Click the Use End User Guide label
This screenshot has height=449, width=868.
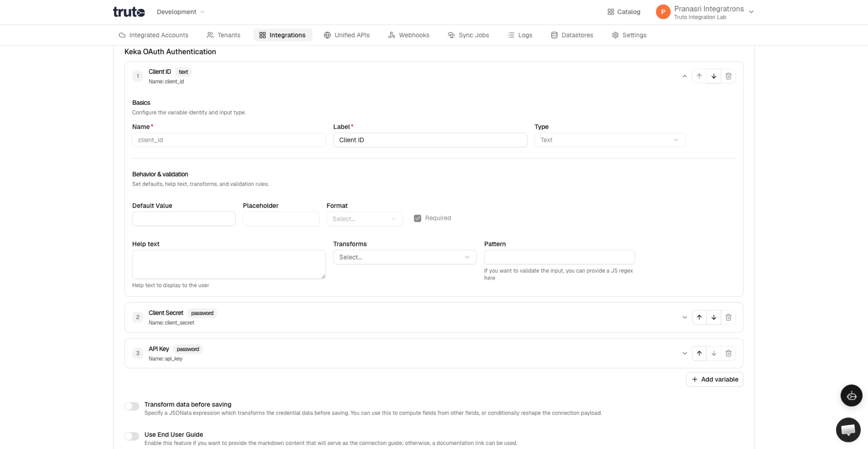pos(174,434)
